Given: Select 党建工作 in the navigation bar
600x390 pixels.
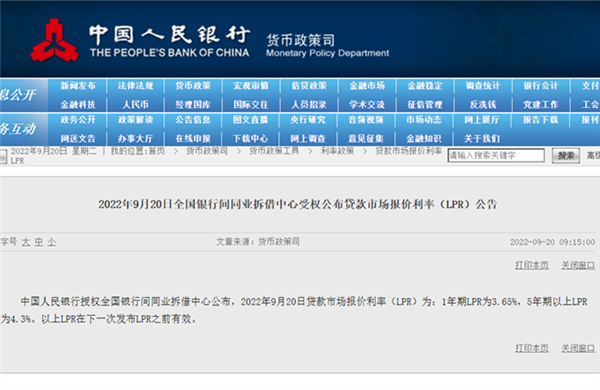Looking at the screenshot, I should click(x=541, y=104).
